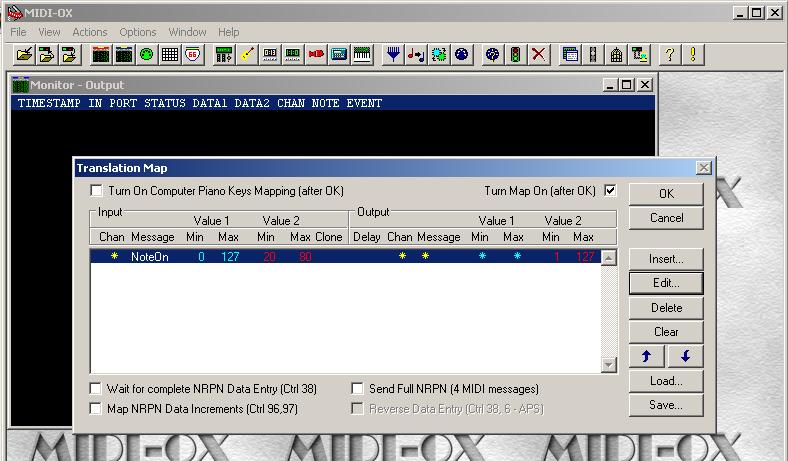Close the Monitor - Output window
This screenshot has width=788, height=461.
coord(645,85)
